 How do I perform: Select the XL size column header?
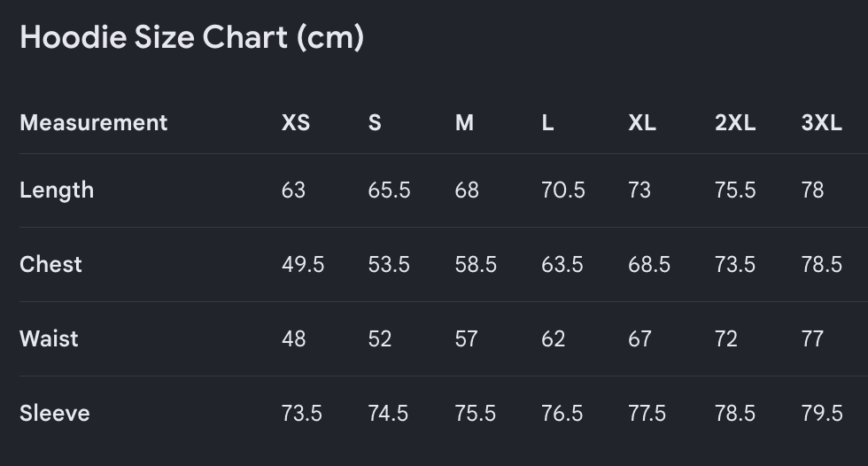coord(642,123)
